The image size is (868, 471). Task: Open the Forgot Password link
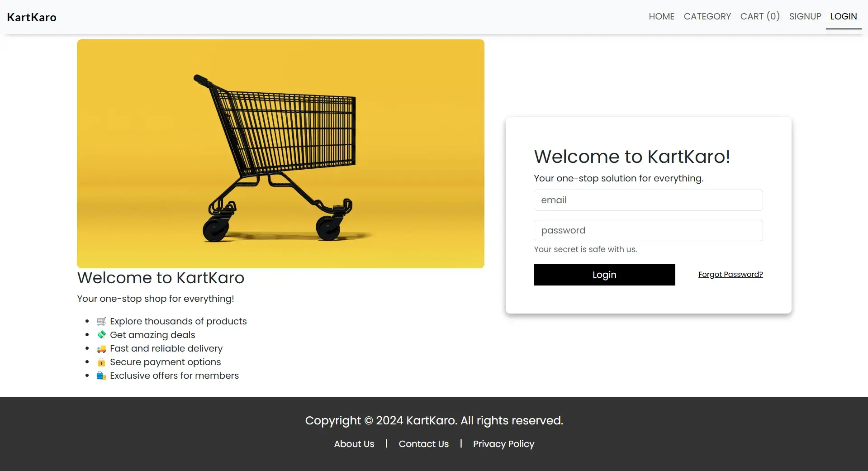[730, 274]
